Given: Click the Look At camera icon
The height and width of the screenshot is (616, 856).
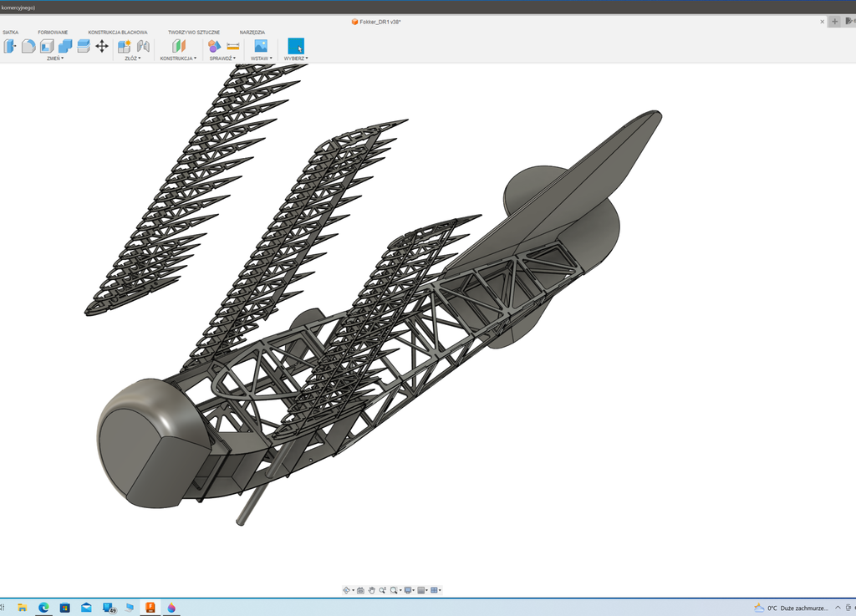Looking at the screenshot, I should tap(360, 590).
